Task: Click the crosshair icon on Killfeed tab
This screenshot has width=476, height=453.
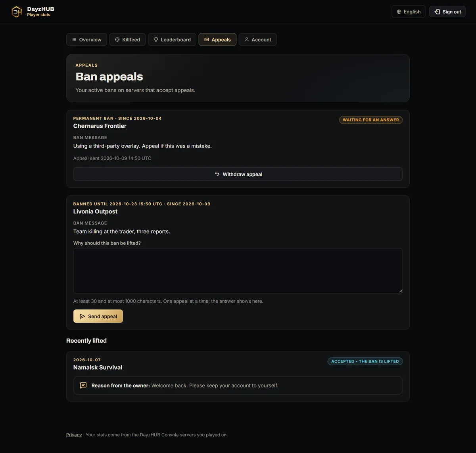Action: (117, 39)
